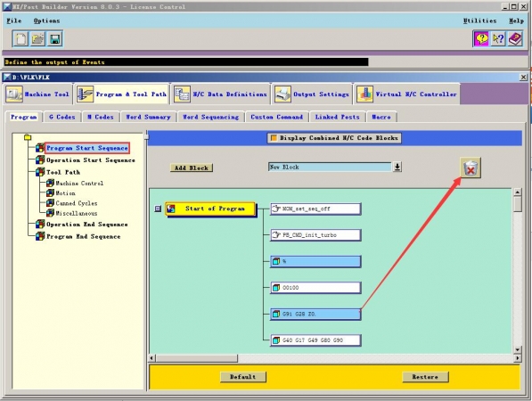Toggle Display Combined N/C Code Blocks
Viewport: 532px width, 401px height.
(x=334, y=138)
